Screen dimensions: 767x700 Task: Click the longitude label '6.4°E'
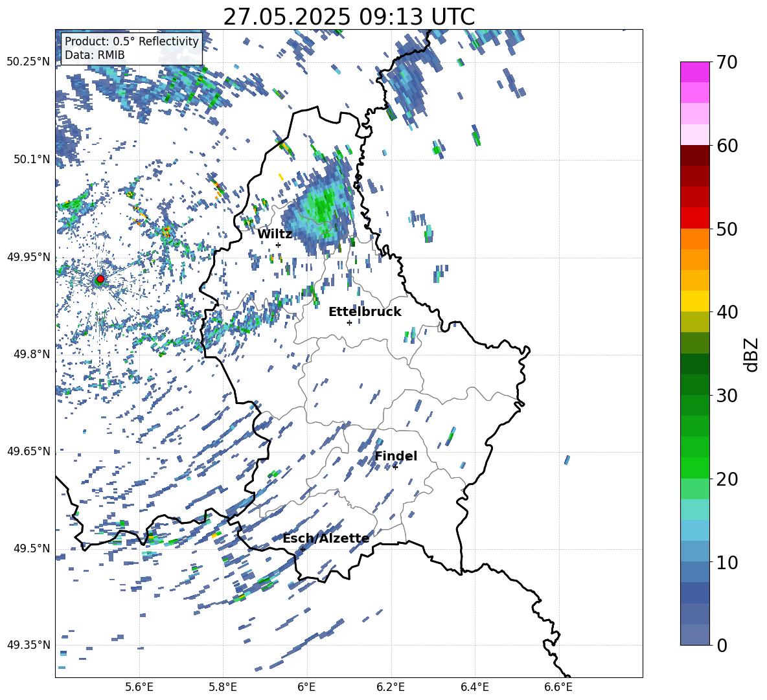(474, 687)
